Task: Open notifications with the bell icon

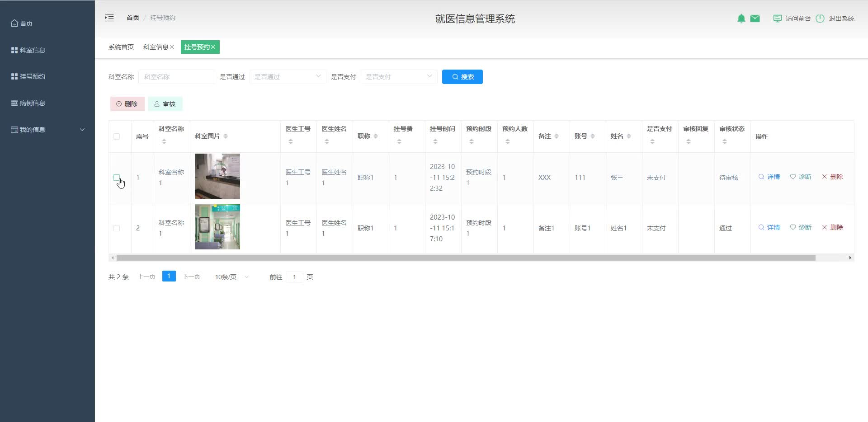Action: [741, 19]
